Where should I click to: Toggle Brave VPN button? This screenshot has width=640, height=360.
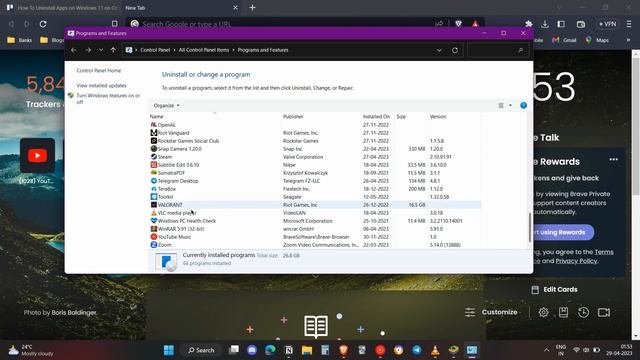pos(607,24)
